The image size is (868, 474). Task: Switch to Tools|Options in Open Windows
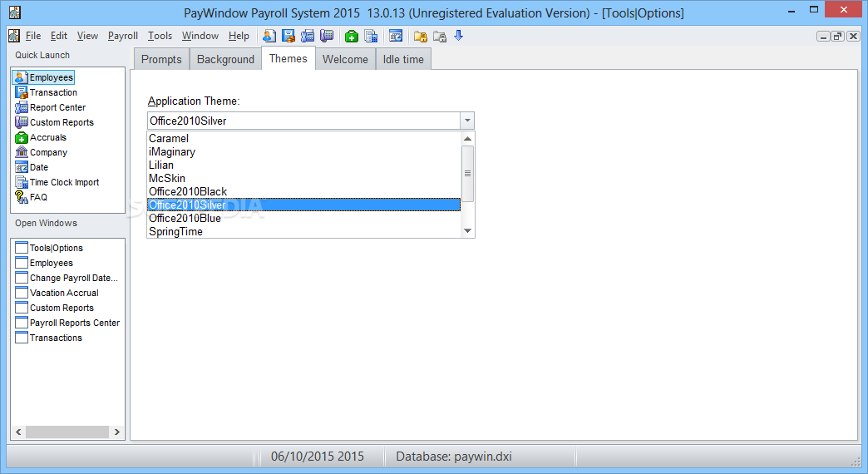49,248
